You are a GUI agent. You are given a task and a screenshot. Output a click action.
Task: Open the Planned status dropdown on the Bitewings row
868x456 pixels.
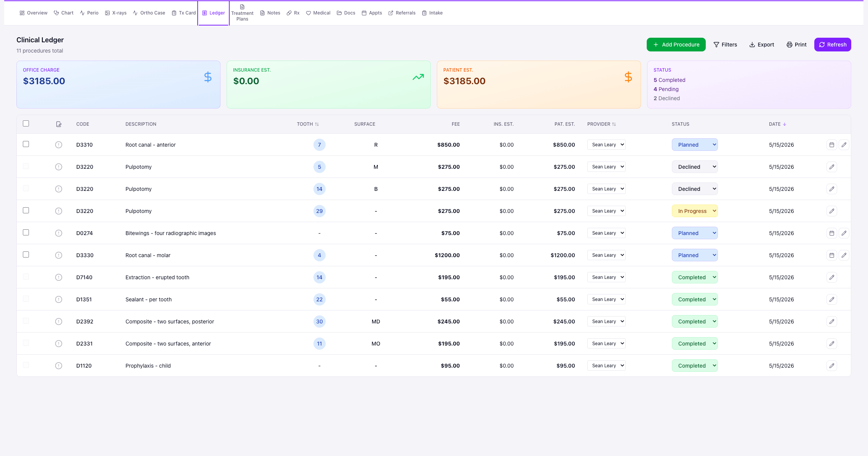(695, 233)
